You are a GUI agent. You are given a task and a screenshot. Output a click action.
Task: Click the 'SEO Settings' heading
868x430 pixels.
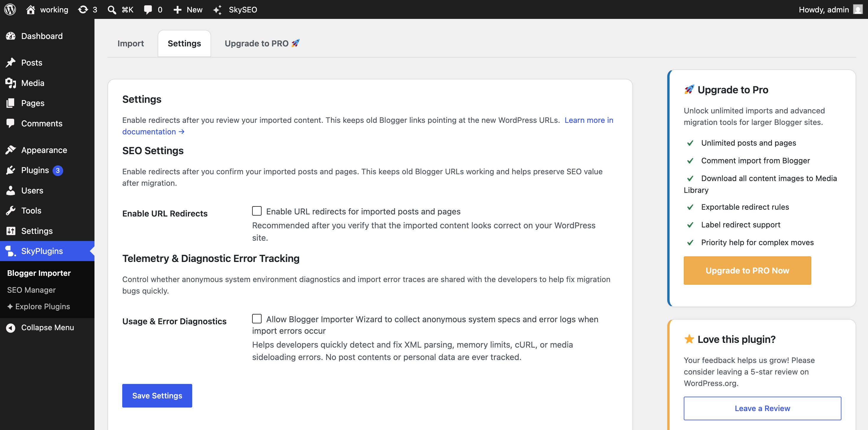point(153,150)
